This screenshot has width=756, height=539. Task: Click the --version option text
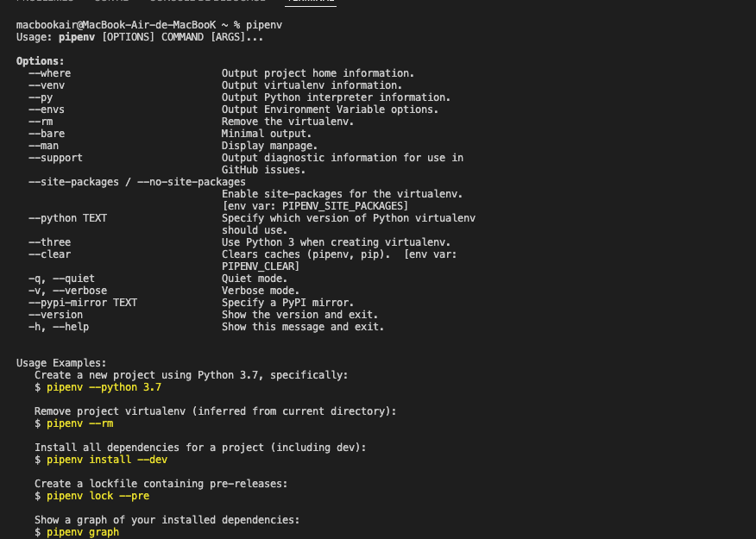55,315
